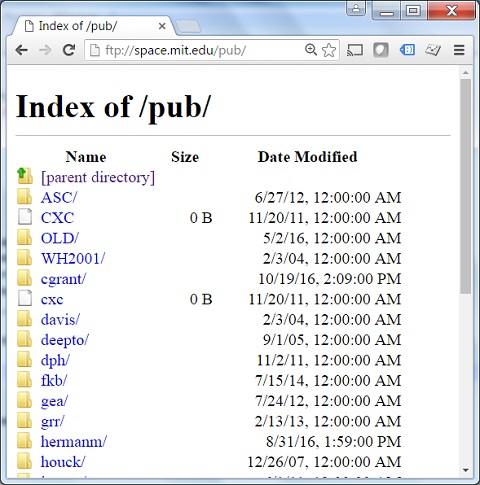The image size is (480, 485).
Task: Click the folder icon beside hermanm/
Action: click(x=25, y=440)
